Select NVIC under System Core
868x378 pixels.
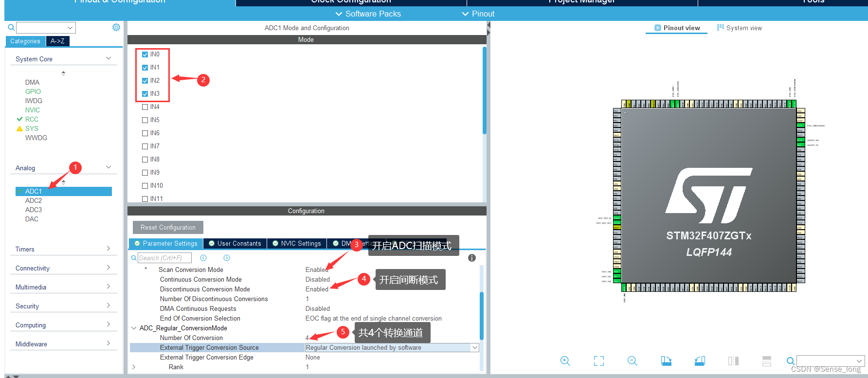pos(33,110)
